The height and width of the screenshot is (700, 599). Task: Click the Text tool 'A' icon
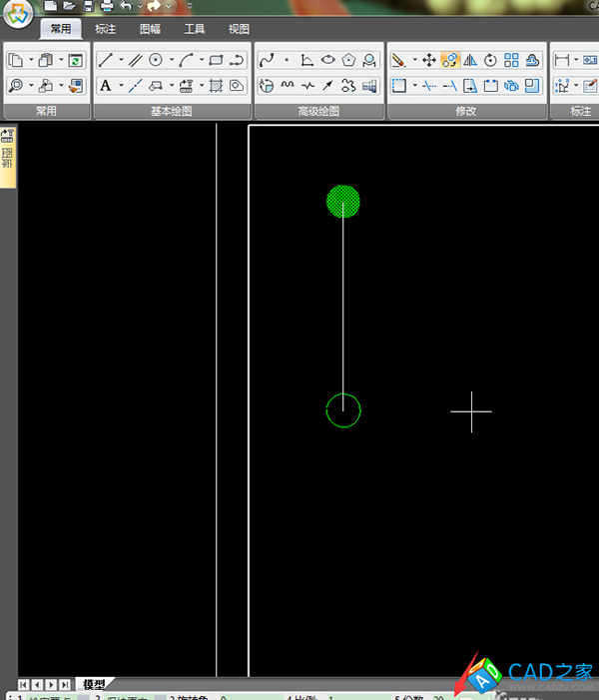point(105,86)
